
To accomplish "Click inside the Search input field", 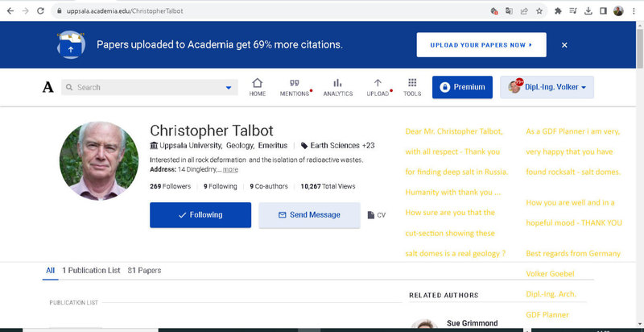I will point(145,88).
